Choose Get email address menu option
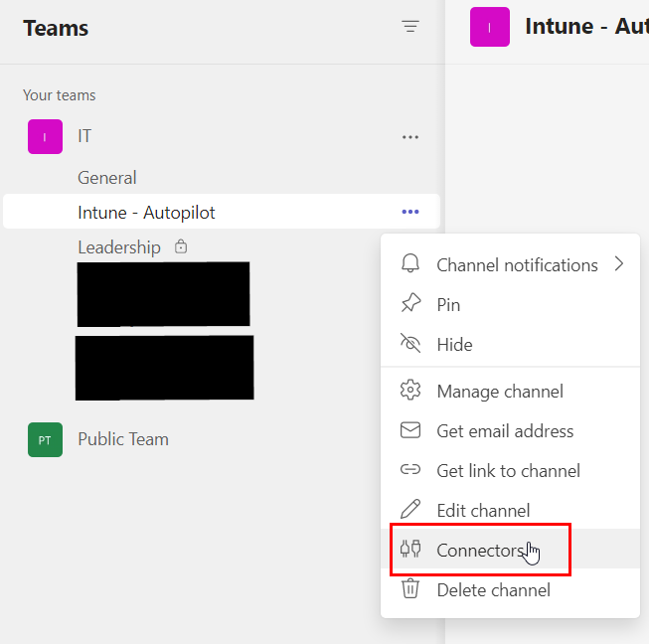Image resolution: width=649 pixels, height=644 pixels. tap(505, 431)
